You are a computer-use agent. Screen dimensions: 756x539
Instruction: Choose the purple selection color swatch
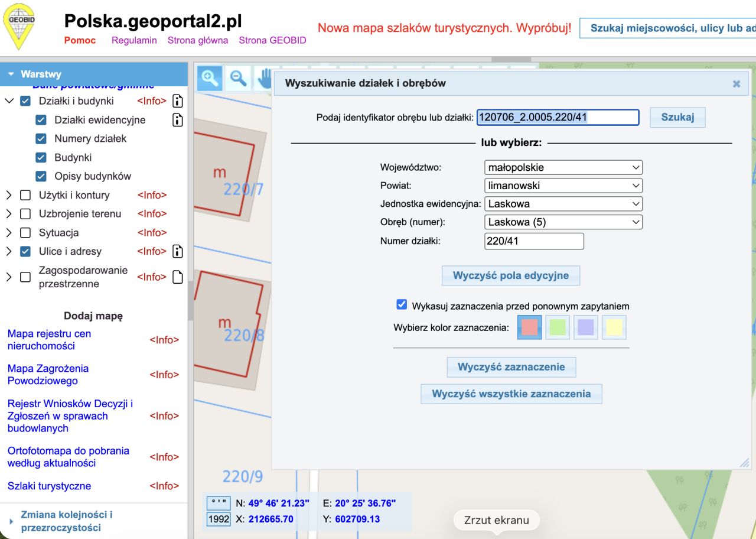586,327
